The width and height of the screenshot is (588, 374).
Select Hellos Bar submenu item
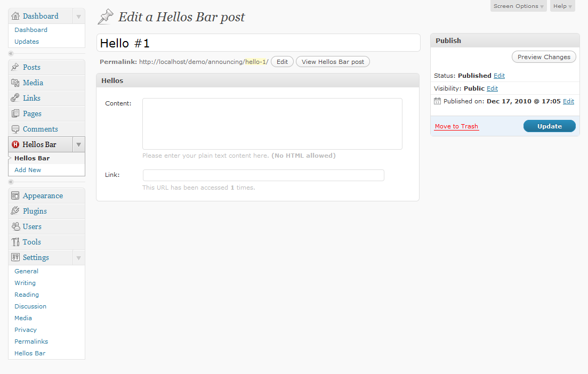(x=32, y=158)
